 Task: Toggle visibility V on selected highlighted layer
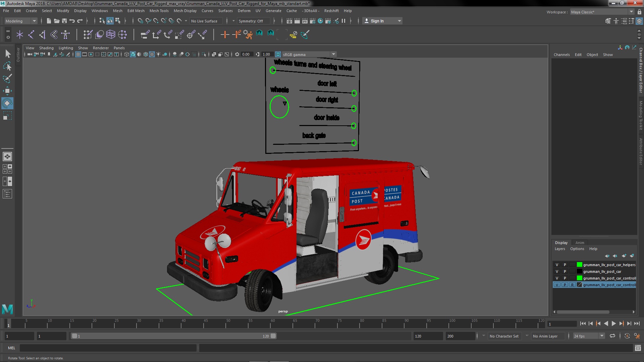click(x=557, y=285)
